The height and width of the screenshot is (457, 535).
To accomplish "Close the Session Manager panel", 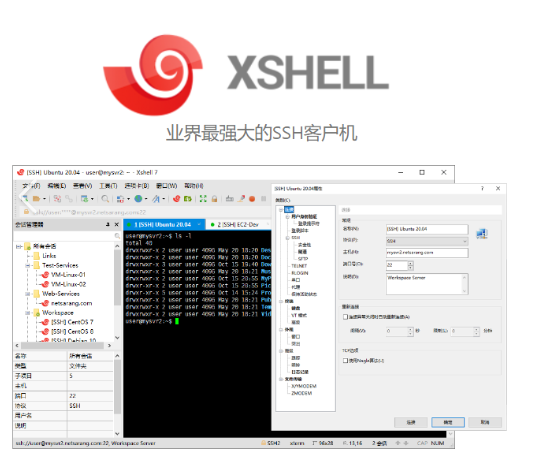I will click(116, 224).
